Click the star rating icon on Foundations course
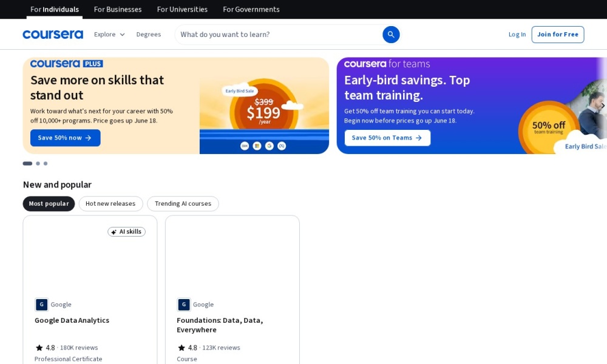Screen dimensions: 607x364 pyautogui.click(x=181, y=348)
